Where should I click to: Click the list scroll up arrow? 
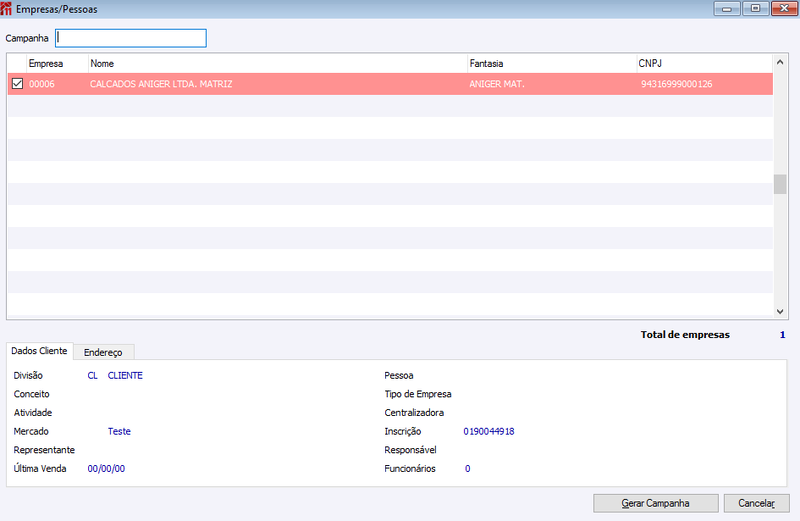780,62
